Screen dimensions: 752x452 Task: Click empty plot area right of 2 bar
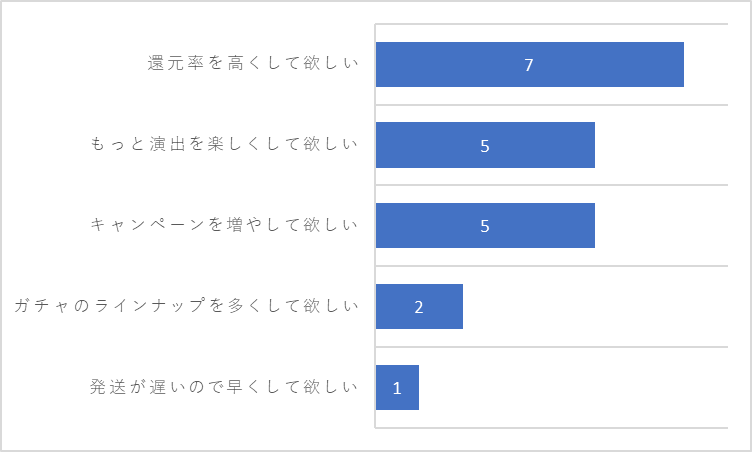(x=595, y=307)
